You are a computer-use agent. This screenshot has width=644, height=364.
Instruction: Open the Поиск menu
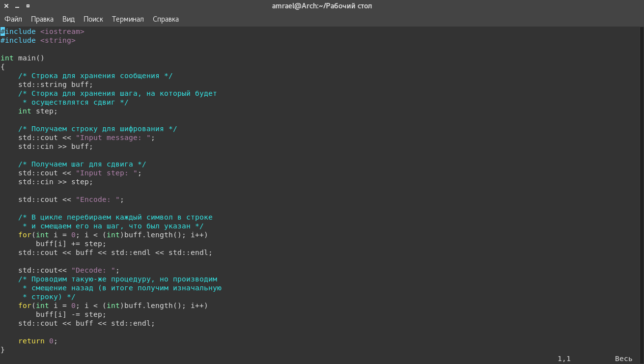click(93, 19)
